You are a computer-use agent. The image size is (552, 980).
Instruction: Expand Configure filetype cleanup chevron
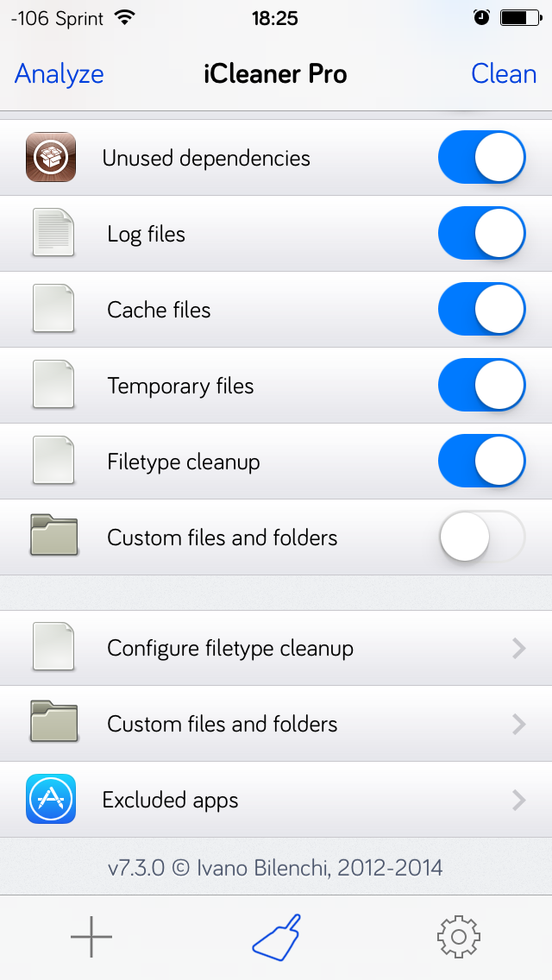[518, 649]
